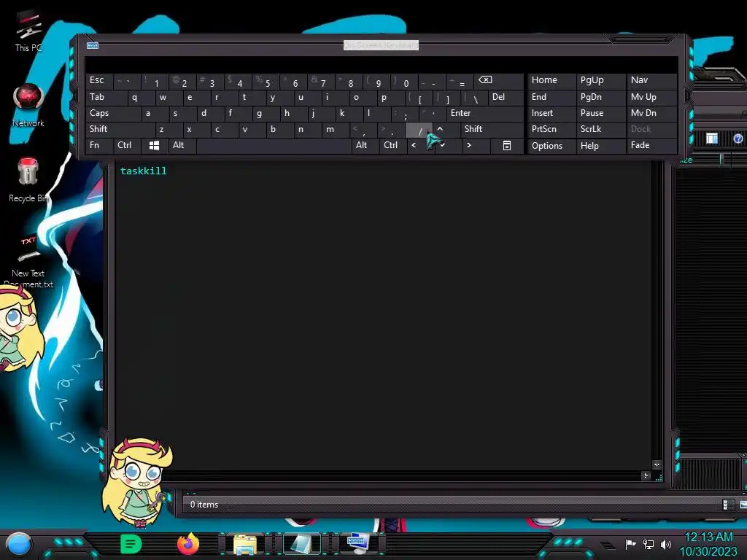Click the space bar key
Viewport: 747px width, 560px height.
tap(274, 146)
